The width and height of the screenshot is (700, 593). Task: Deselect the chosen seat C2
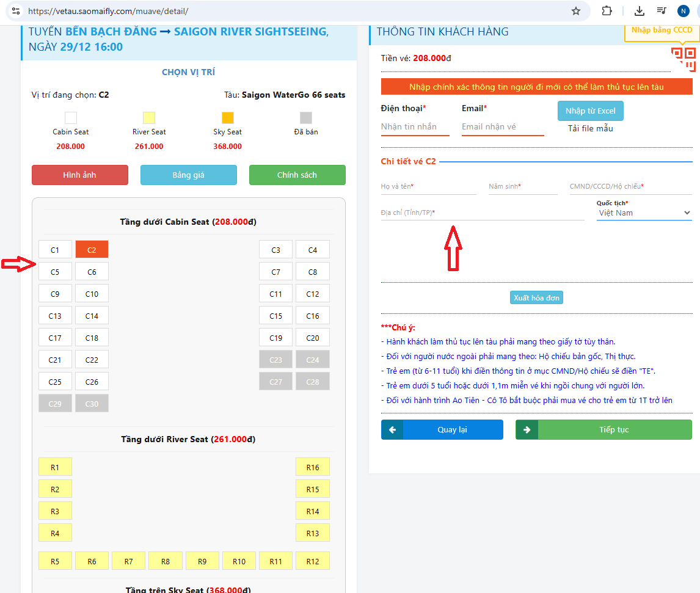(92, 250)
